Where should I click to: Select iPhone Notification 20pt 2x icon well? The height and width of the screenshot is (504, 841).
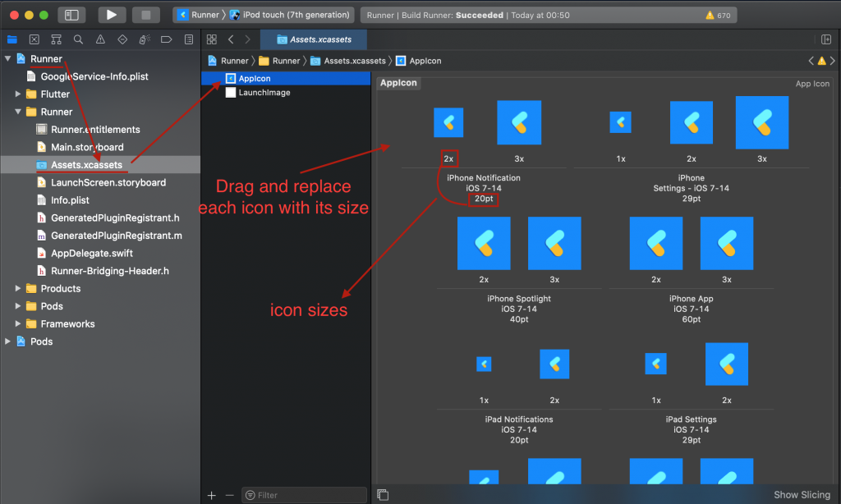pos(448,123)
